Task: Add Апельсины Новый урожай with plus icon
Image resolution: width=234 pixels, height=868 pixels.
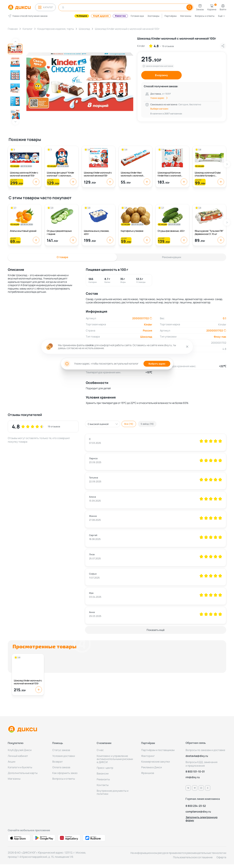Action: 36,240
